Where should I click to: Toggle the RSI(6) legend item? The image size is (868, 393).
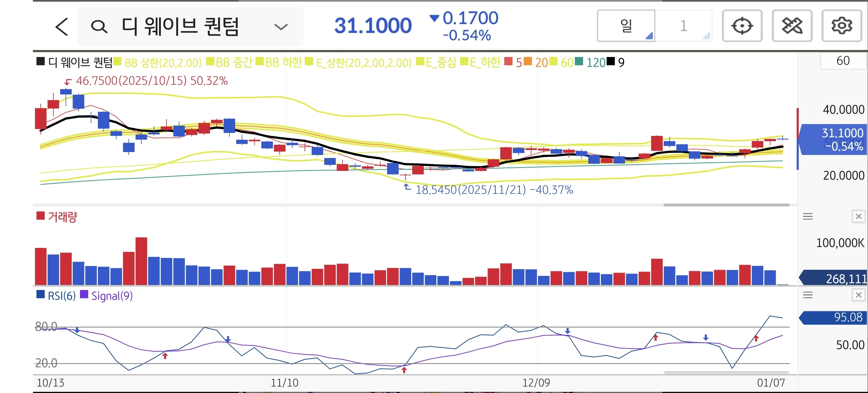(x=56, y=296)
